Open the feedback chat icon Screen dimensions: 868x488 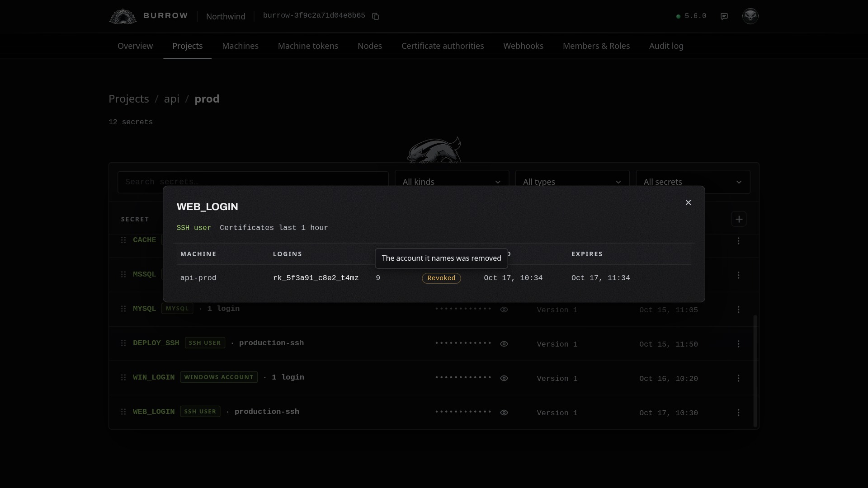pyautogui.click(x=724, y=16)
